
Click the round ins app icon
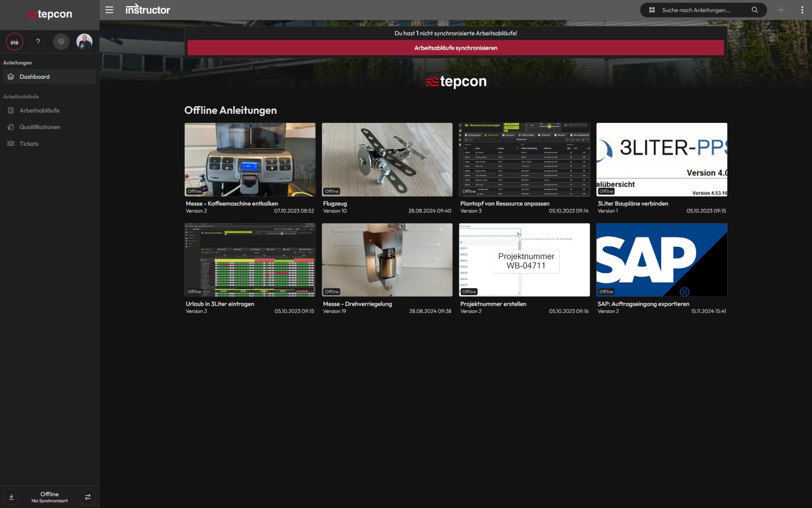15,42
